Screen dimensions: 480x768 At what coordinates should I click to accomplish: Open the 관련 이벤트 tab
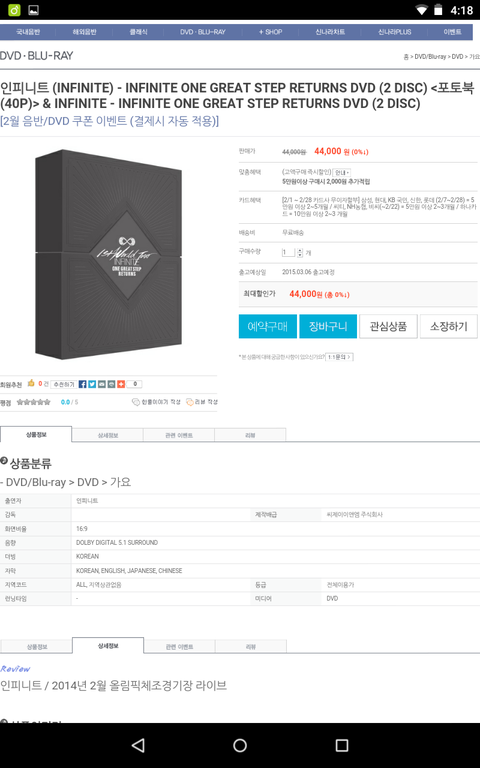pos(179,435)
